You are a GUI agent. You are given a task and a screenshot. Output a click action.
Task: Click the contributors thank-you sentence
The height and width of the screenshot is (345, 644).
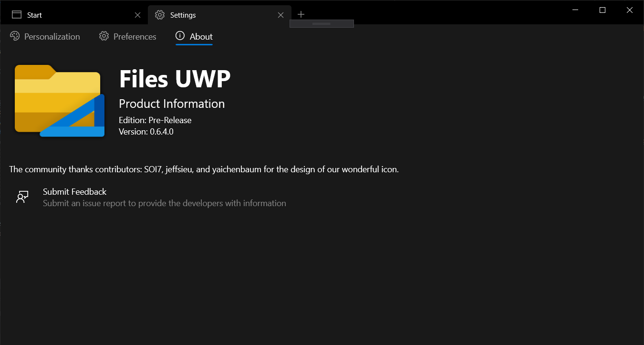[204, 169]
